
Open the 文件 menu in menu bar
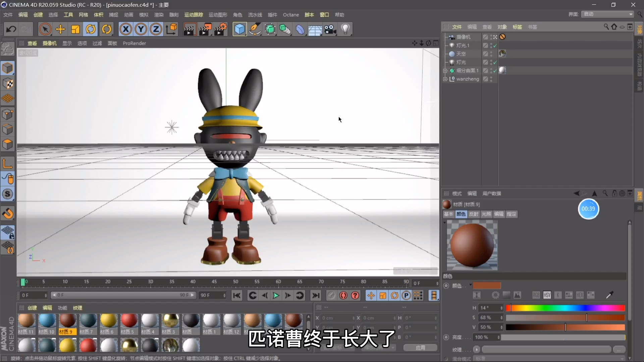[x=8, y=15]
